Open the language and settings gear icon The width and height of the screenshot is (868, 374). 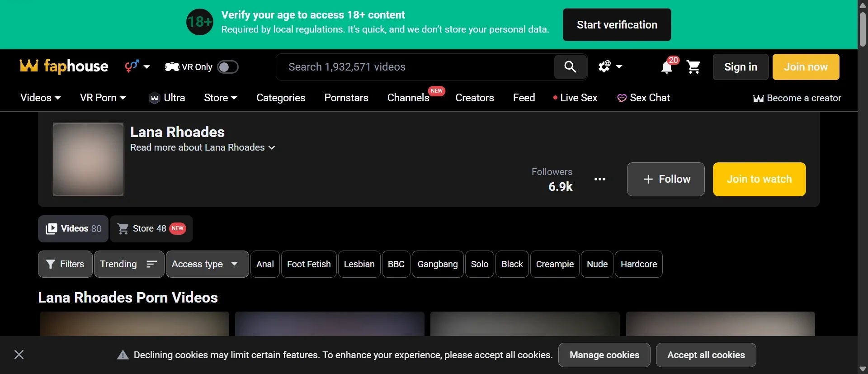(x=604, y=66)
